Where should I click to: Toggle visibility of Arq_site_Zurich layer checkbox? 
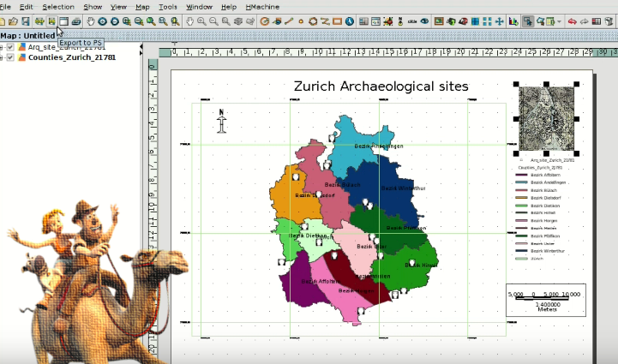tap(10, 47)
